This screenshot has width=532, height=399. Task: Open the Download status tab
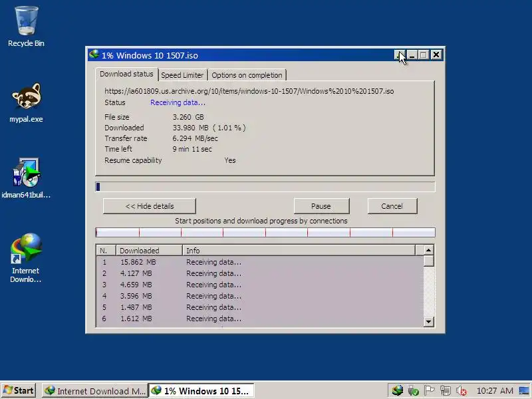tap(126, 74)
